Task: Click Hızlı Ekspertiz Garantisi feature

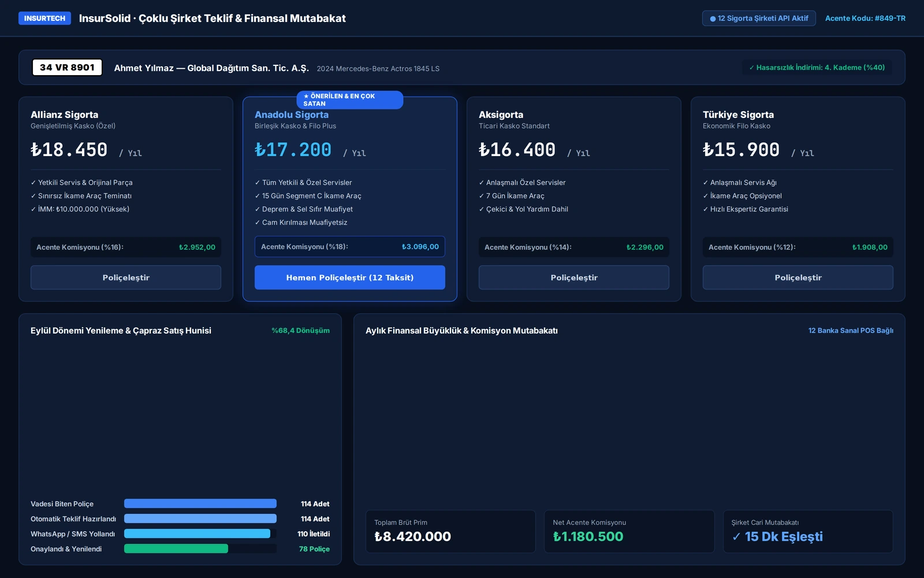Action: click(x=746, y=209)
